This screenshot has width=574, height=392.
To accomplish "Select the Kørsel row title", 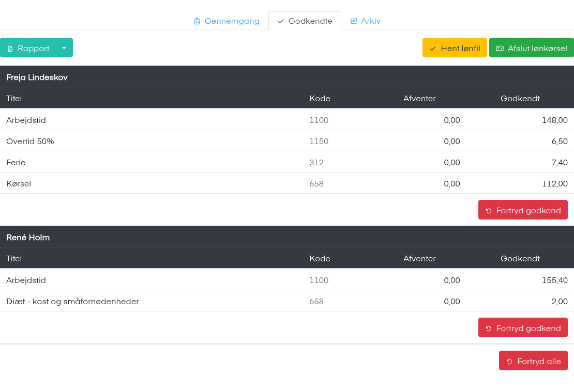I will 19,183.
